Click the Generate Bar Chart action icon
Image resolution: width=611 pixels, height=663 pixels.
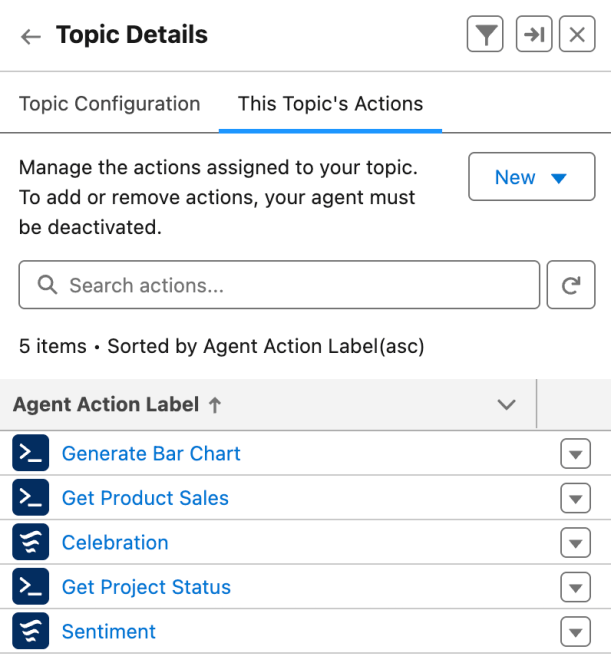pyautogui.click(x=31, y=454)
